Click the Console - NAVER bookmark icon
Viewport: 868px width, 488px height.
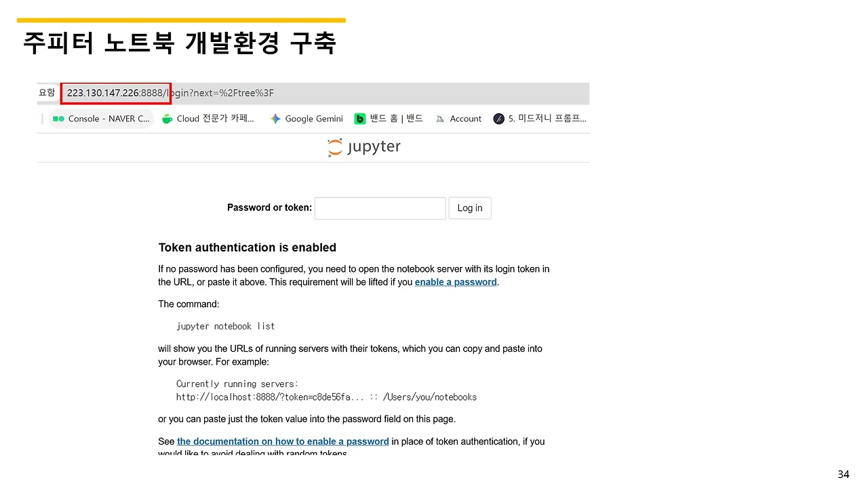[58, 118]
